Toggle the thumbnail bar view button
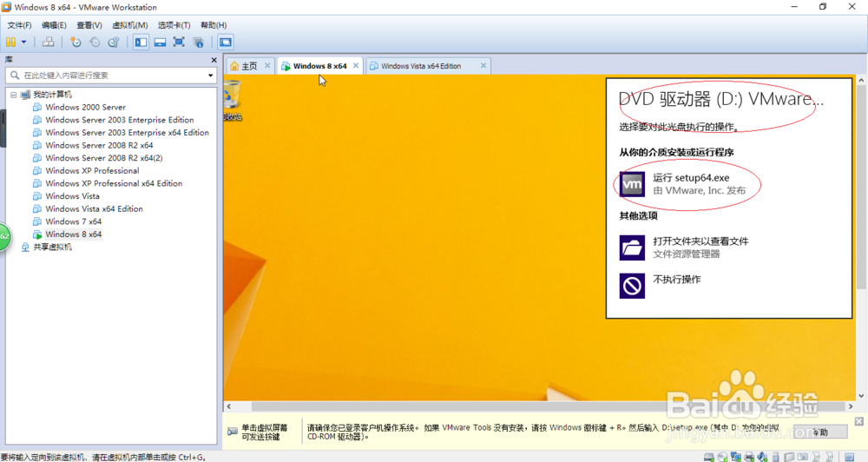This screenshot has height=462, width=868. (x=160, y=42)
